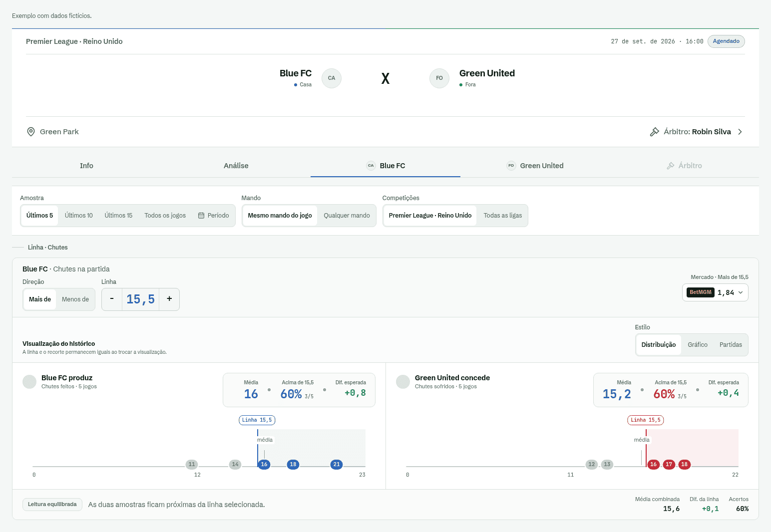The width and height of the screenshot is (771, 532).
Task: Decrease the line with minus button
Action: [112, 299]
